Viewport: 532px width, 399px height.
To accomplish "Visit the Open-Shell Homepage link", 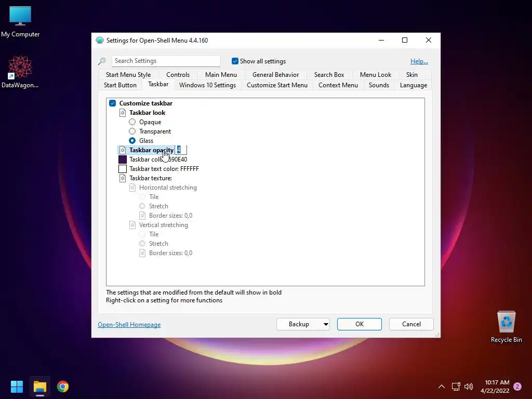I will [x=129, y=325].
